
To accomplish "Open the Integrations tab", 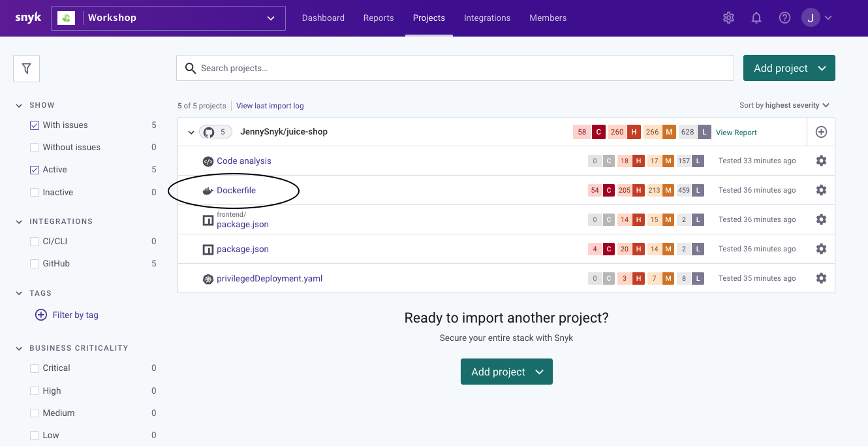I will coord(487,18).
